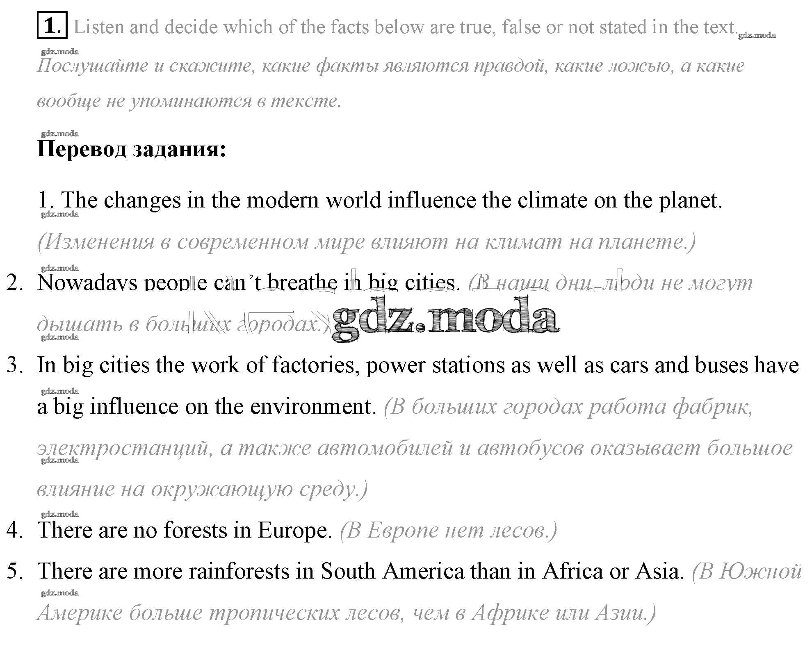Image resolution: width=812 pixels, height=645 pixels.
Task: Click the Russian line starting "Послушайте и скажите"
Action: click(390, 66)
